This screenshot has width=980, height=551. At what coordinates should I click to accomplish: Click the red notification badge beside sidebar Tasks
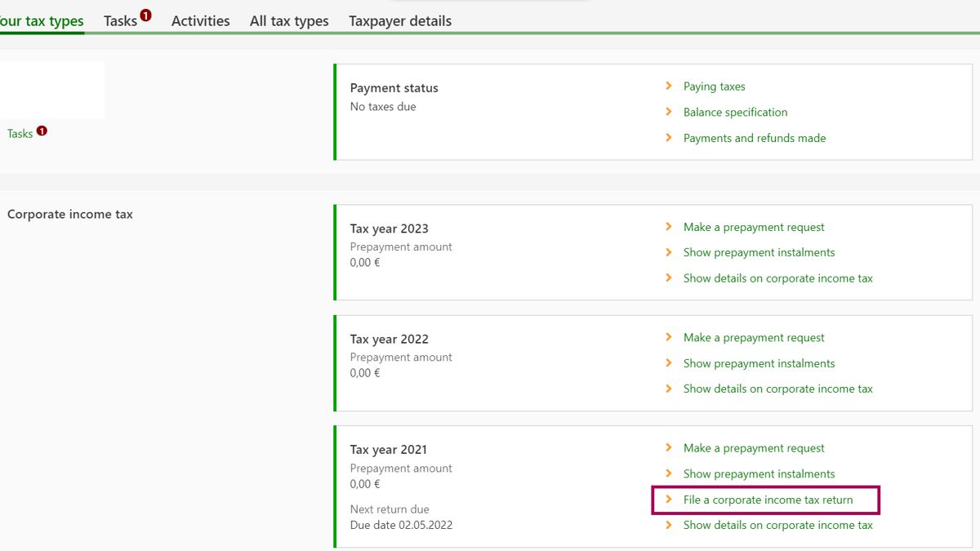(42, 131)
